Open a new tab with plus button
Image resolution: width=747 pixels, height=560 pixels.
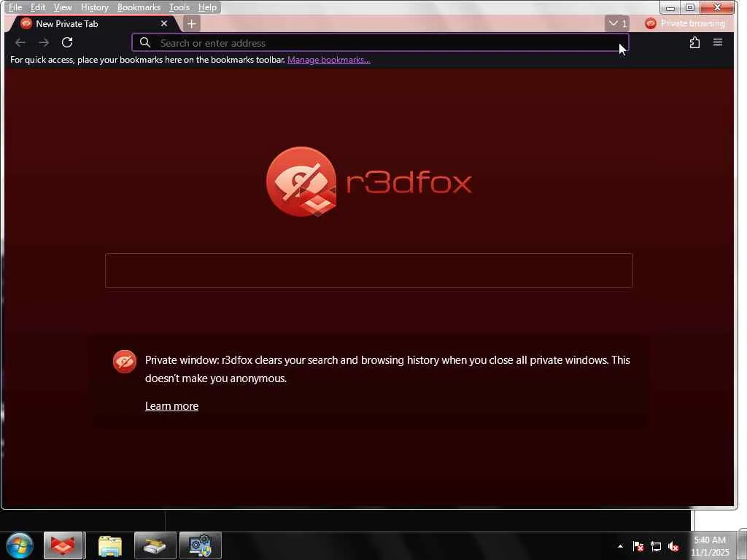click(192, 24)
